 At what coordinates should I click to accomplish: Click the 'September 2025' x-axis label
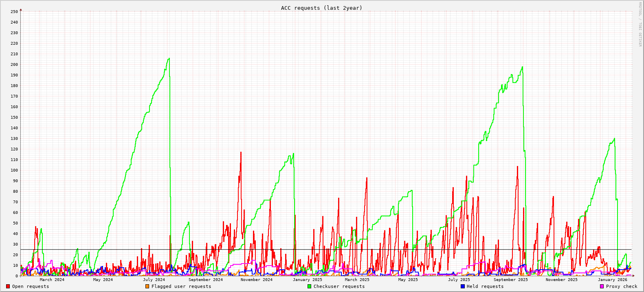(510, 279)
